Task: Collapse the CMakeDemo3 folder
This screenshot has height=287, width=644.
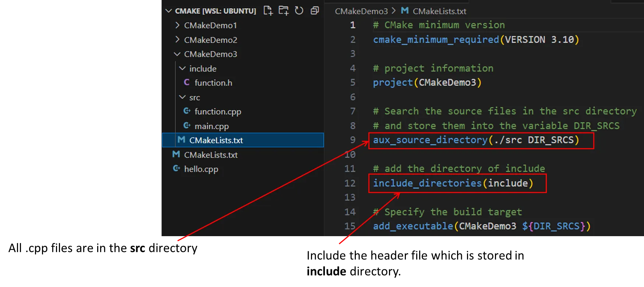Action: (x=177, y=54)
